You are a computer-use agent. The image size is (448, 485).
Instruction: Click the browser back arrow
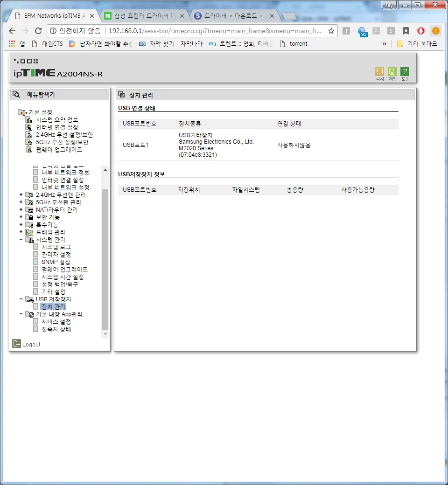tap(12, 31)
